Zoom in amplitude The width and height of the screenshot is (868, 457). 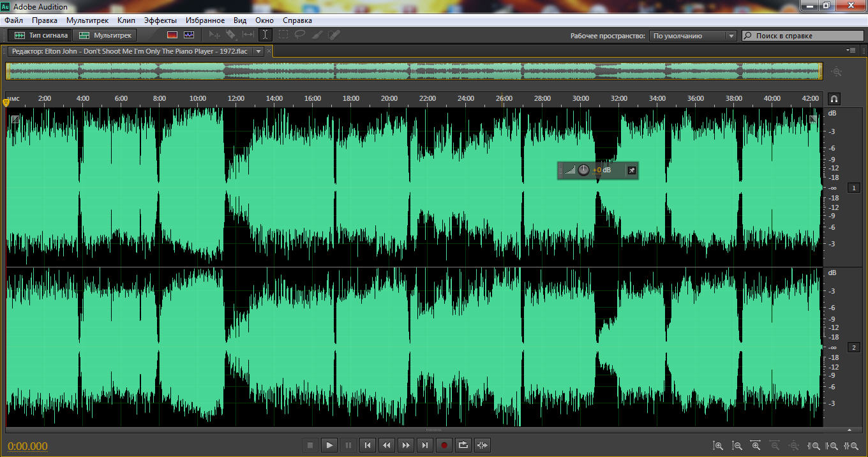(718, 446)
